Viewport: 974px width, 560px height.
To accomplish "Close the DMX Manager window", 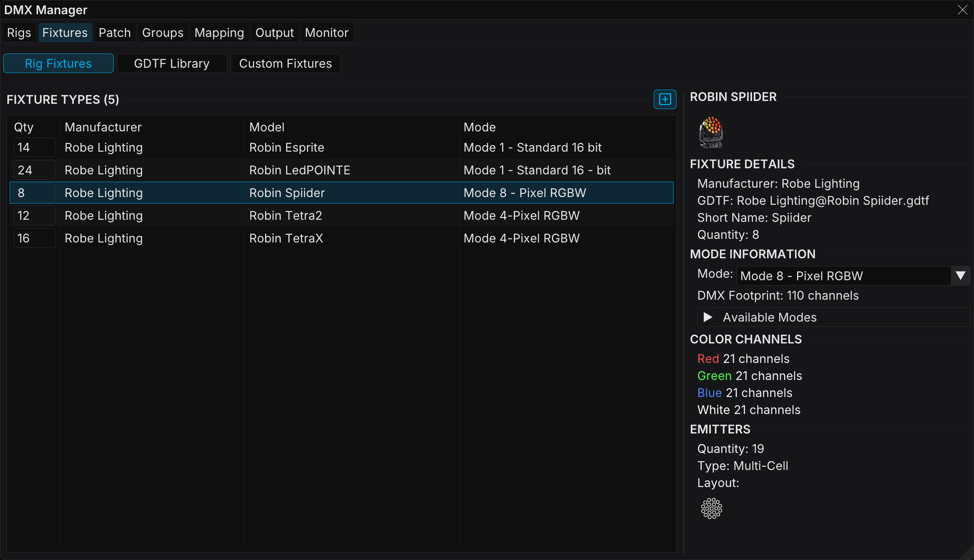I will click(962, 10).
